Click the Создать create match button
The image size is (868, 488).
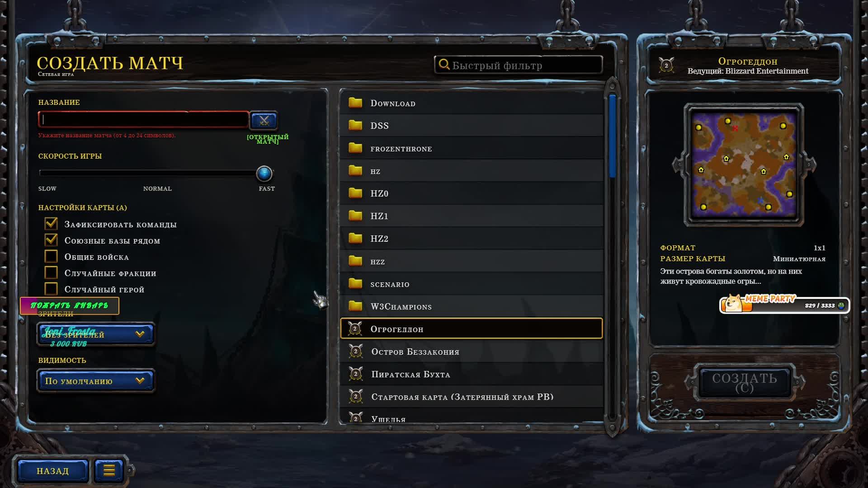pyautogui.click(x=745, y=383)
